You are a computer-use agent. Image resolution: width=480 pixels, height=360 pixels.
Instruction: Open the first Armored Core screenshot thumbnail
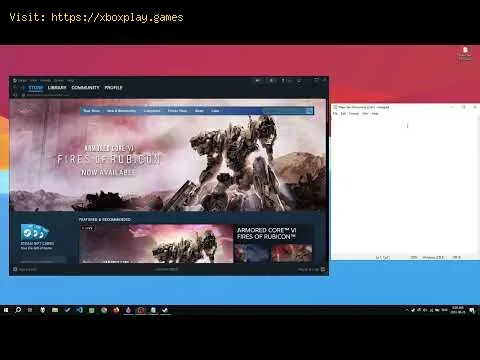(252, 253)
